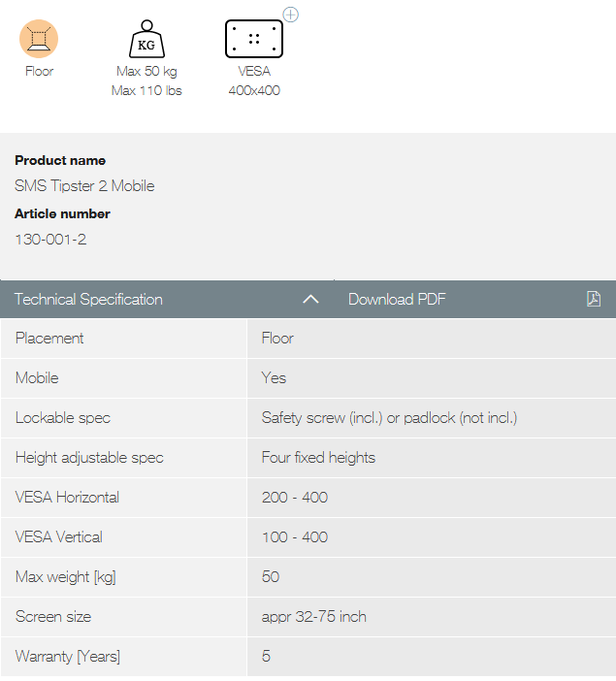Click the Warranty [Years] row label
This screenshot has width=616, height=681.
pos(67,656)
